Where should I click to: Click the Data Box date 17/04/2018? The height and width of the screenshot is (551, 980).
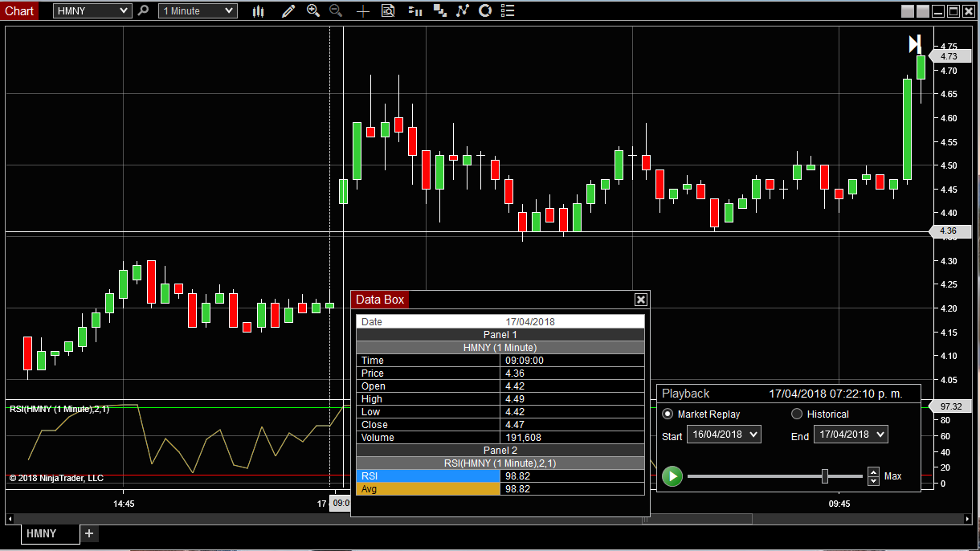pyautogui.click(x=530, y=322)
